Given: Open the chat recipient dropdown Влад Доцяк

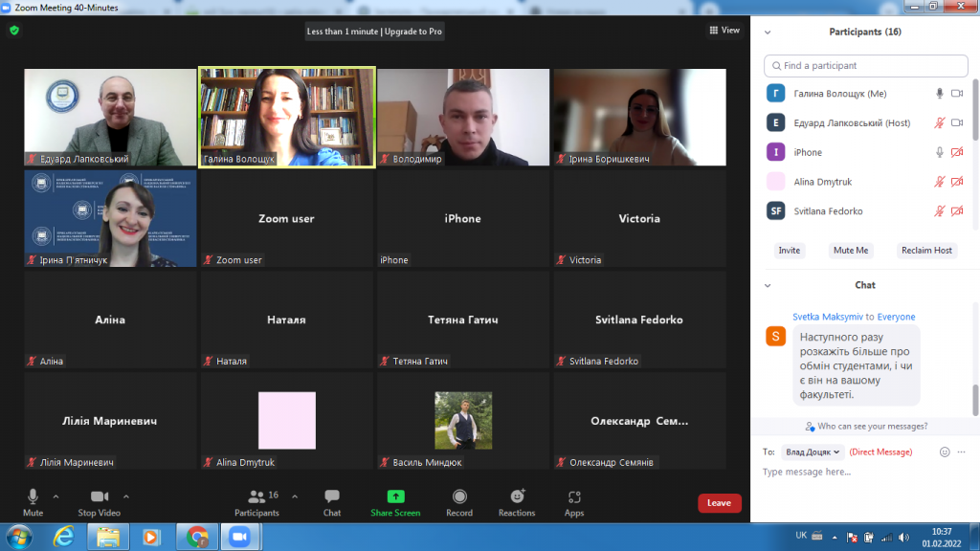Looking at the screenshot, I should click(813, 452).
